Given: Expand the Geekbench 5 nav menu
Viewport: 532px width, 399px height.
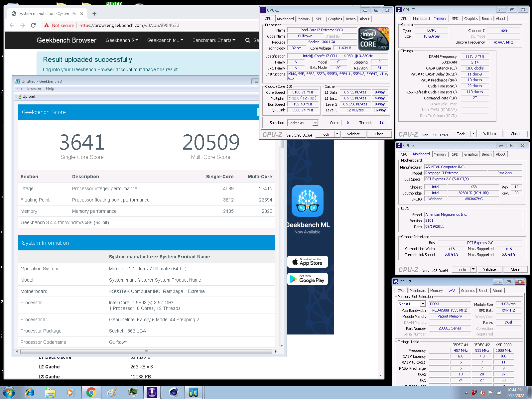Looking at the screenshot, I should coord(122,40).
